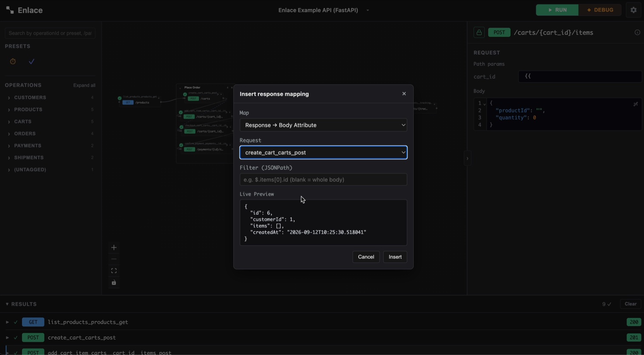Screen dimensions: 644x355
Task: Click the Clear button in Results
Action: [630, 304]
